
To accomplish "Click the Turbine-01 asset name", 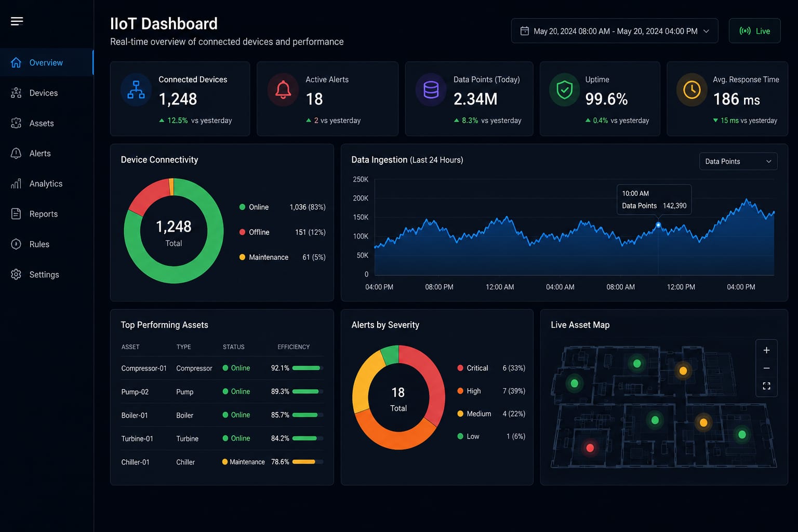I will click(137, 438).
